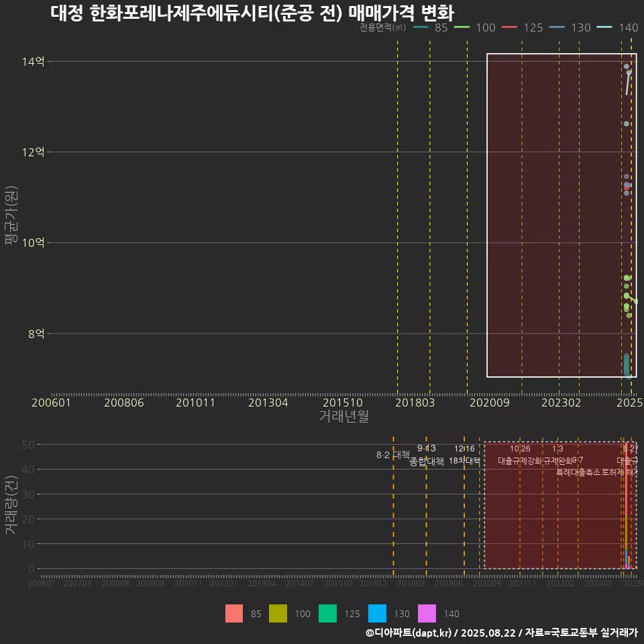The image size is (644, 644).
Task: Click the salmon 85 swatch in bottom legend
Action: tap(234, 614)
